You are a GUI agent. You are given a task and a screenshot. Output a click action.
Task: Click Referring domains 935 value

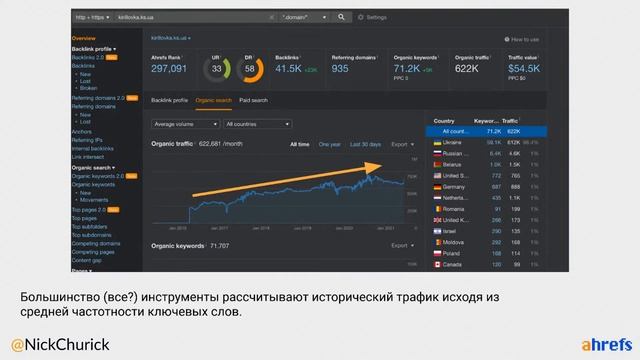click(x=340, y=69)
